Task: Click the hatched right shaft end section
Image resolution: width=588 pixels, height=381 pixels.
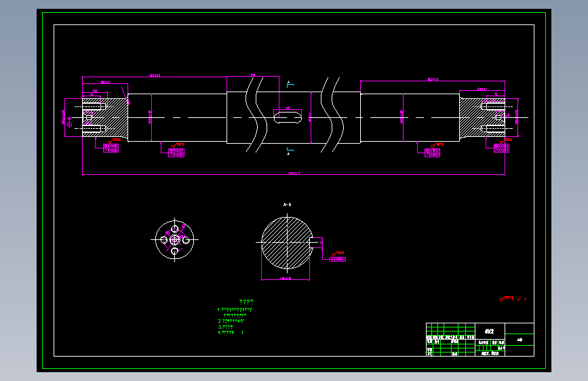Action: tap(482, 117)
